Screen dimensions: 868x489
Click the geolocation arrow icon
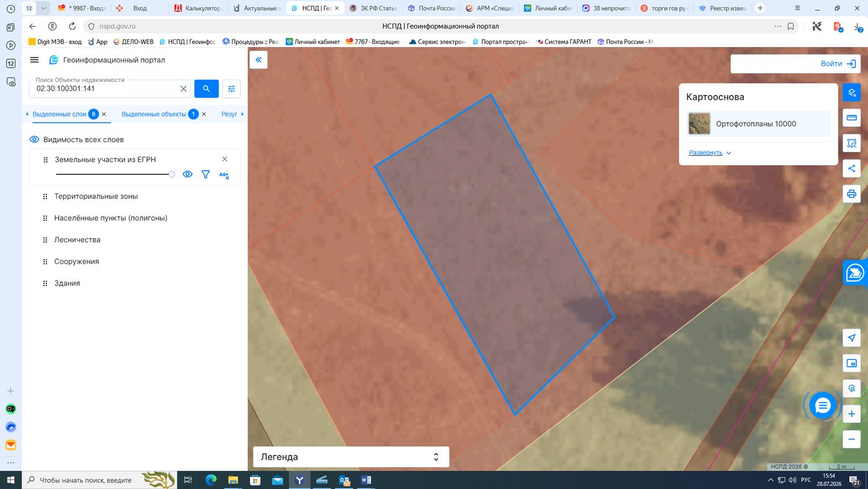(852, 338)
